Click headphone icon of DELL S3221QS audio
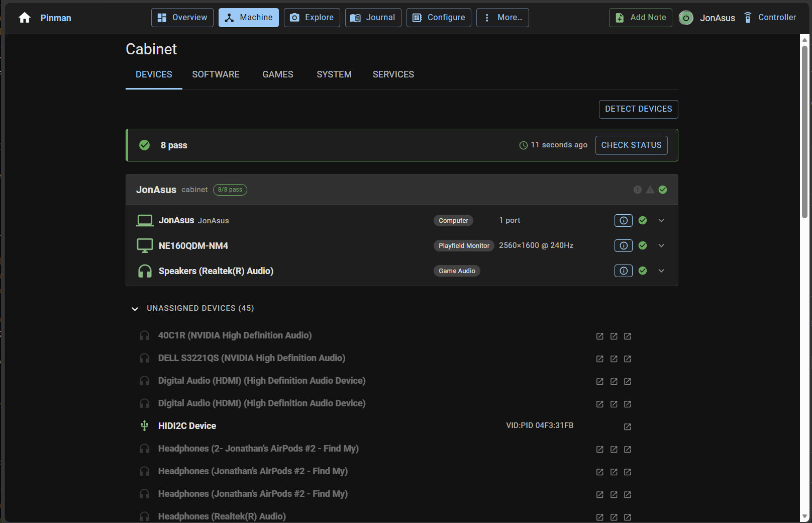 point(144,358)
